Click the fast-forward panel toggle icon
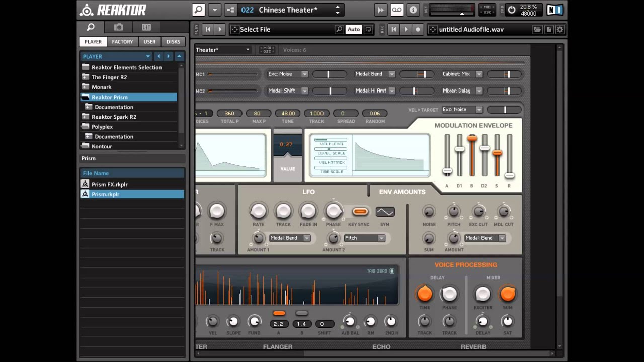644x362 pixels. [381, 10]
